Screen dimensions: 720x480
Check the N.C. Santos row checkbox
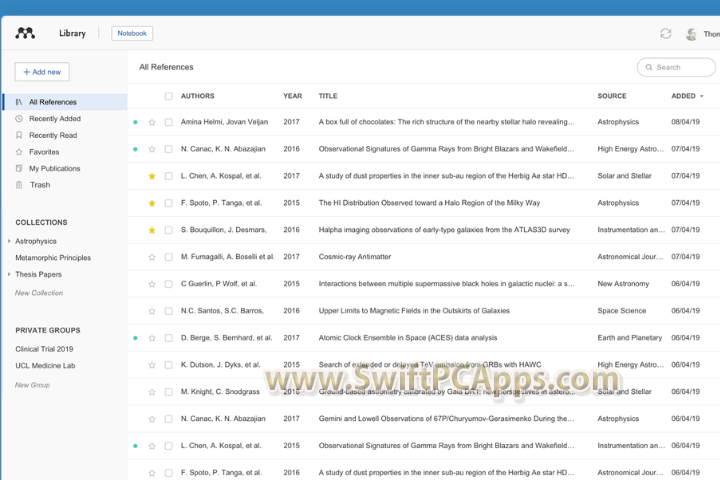[169, 311]
